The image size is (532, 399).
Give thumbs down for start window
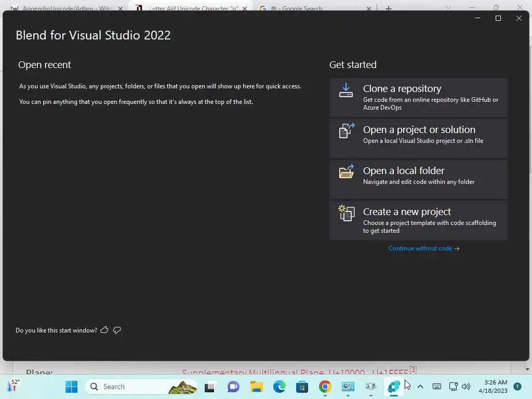117,330
